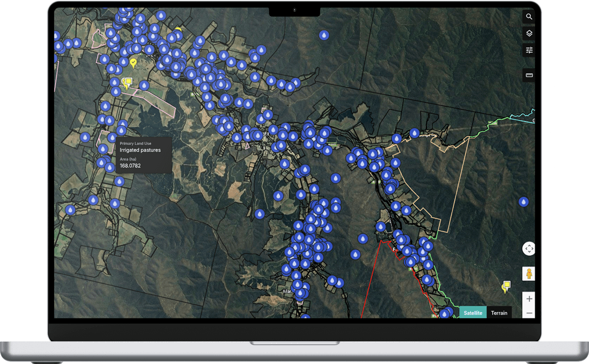
Task: Click the lone water marker at top center
Action: 324,35
